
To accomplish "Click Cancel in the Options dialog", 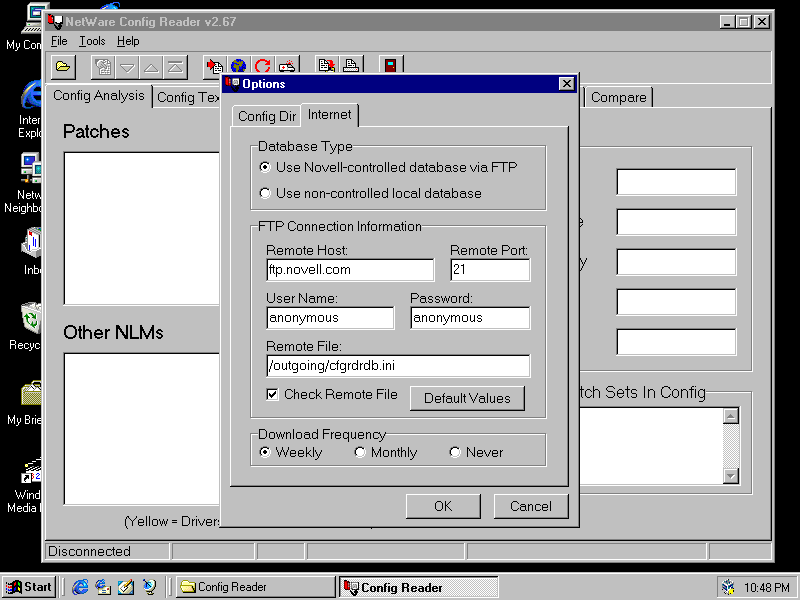I will click(531, 506).
